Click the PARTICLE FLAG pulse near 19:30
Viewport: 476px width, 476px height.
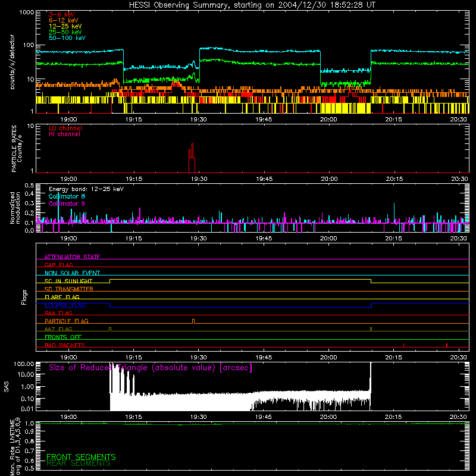coord(193,321)
